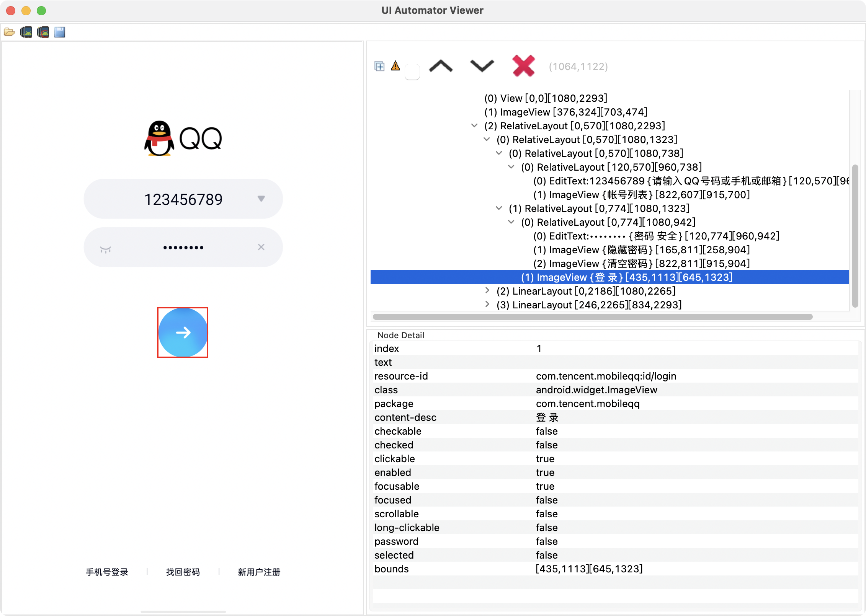Screen dimensions: 866x616
Task: Toggle the yellow warning NAF nodes icon
Action: pyautogui.click(x=395, y=66)
